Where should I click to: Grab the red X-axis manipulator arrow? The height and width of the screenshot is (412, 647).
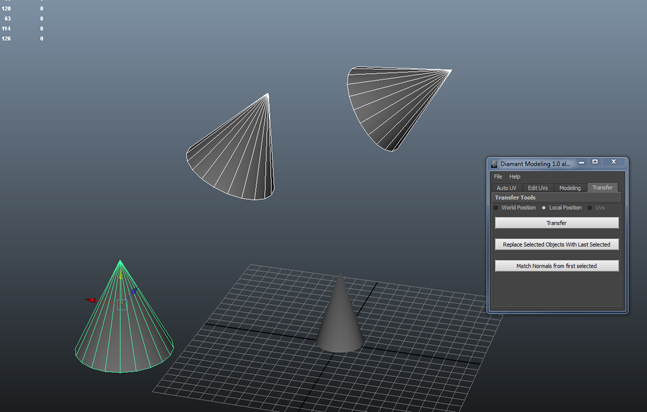(x=91, y=299)
